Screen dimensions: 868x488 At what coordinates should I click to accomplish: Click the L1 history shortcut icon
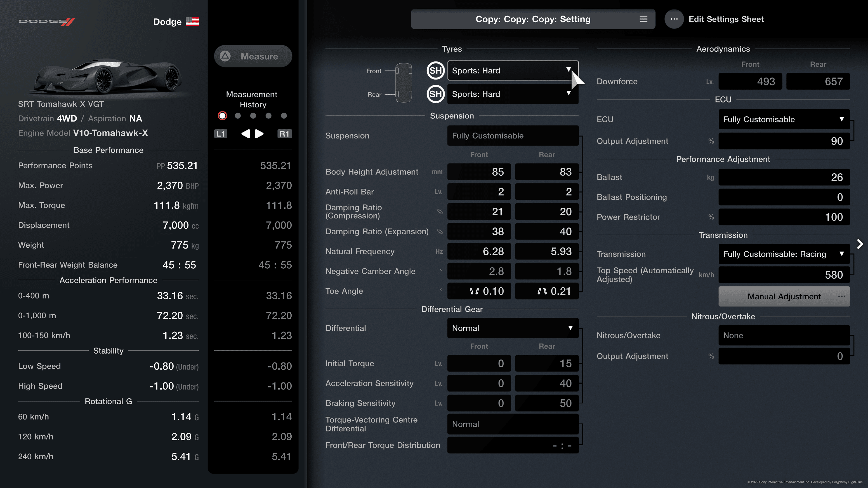pos(221,134)
